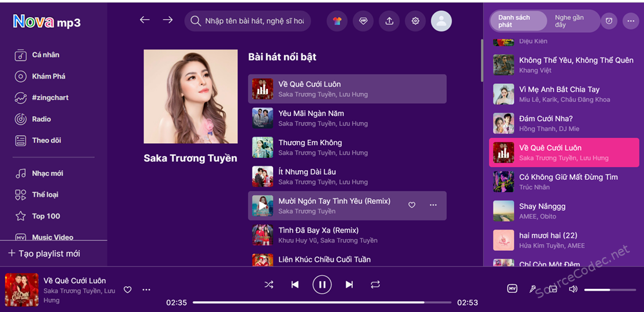
Task: Play Có Không Giữ Mất Đừng Tìm in queue
Action: [x=564, y=182]
